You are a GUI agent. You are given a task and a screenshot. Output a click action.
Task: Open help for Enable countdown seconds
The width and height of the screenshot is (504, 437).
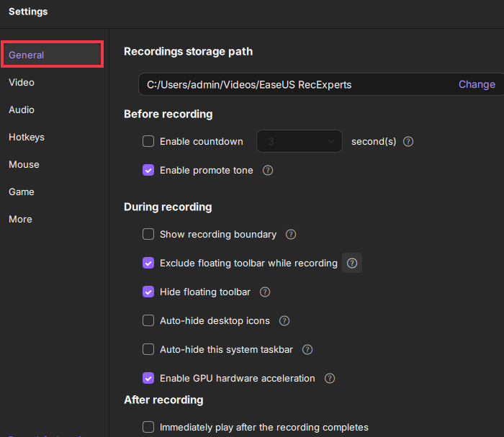coord(408,141)
